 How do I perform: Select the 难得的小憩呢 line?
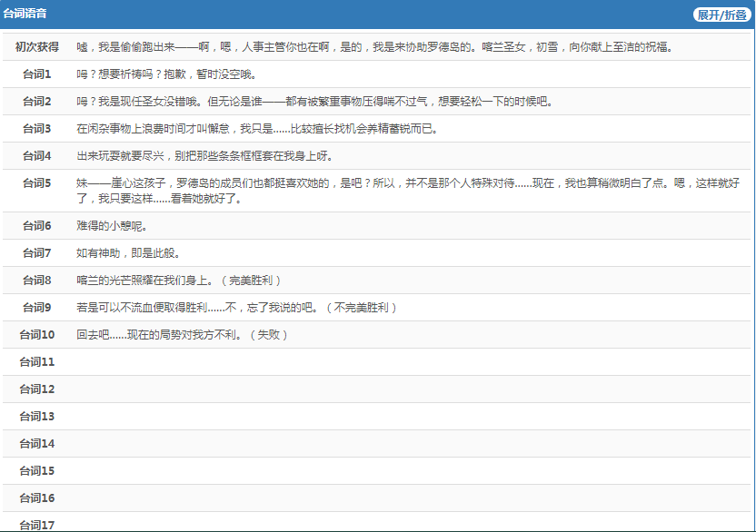click(x=112, y=225)
